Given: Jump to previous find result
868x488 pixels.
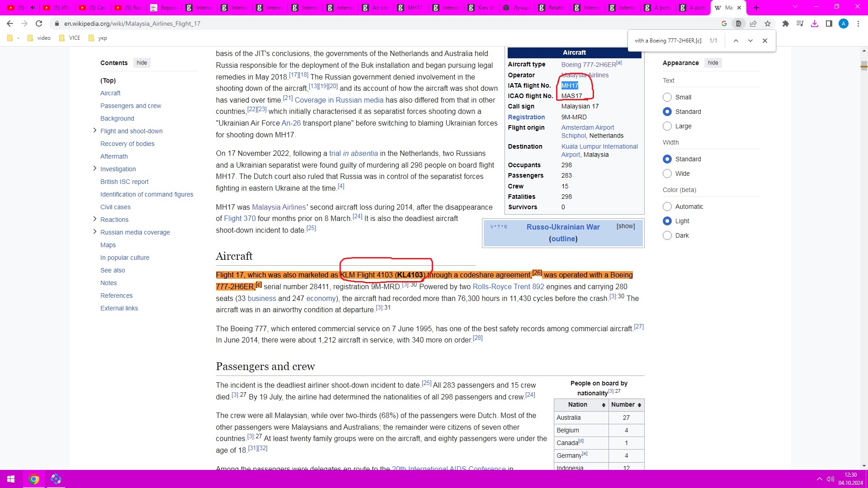Looking at the screenshot, I should pyautogui.click(x=736, y=41).
